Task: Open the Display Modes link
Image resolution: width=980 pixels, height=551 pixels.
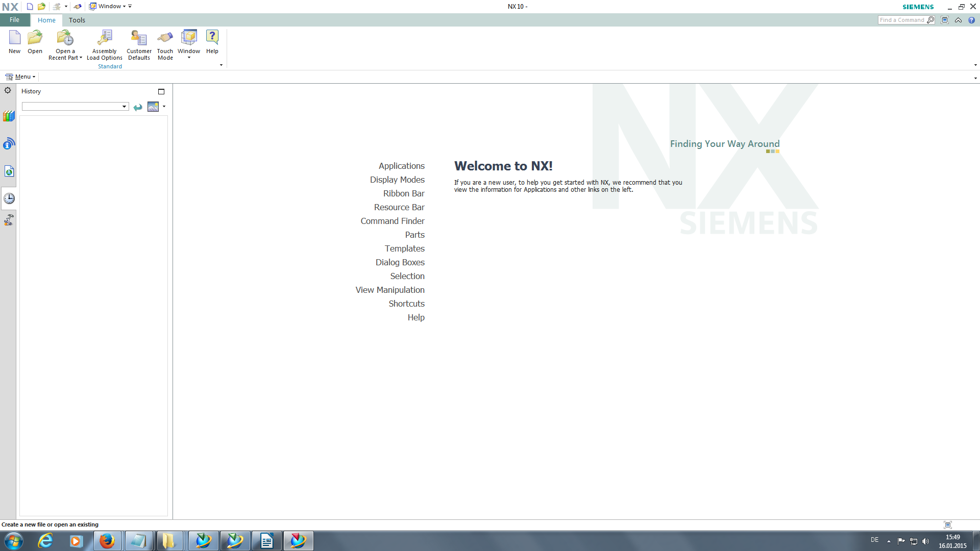Action: click(x=397, y=180)
